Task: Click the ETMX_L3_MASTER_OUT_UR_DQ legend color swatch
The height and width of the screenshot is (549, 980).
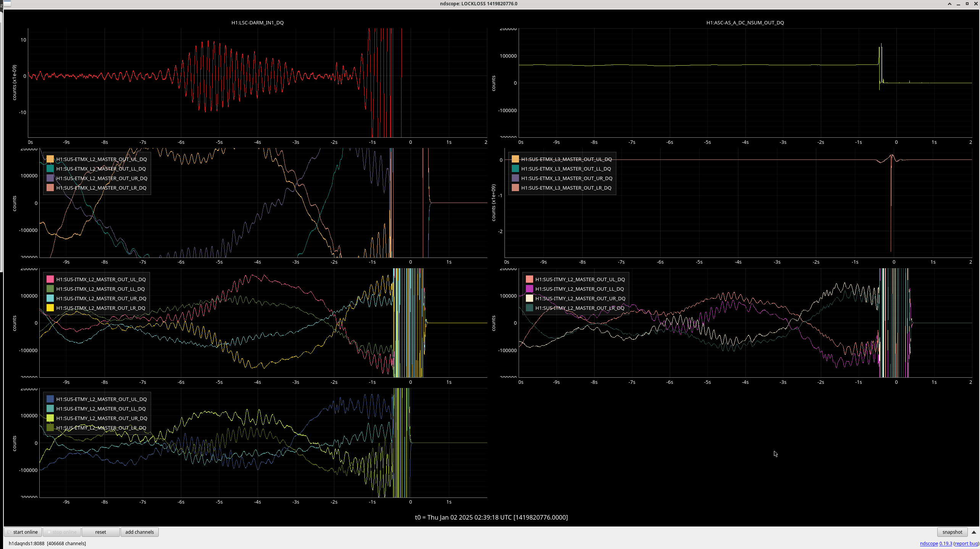Action: pyautogui.click(x=515, y=178)
